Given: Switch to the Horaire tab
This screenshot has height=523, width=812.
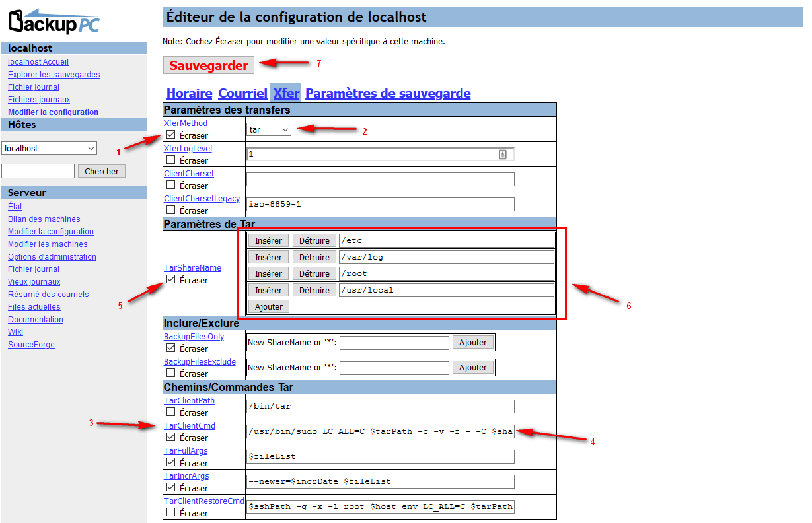Looking at the screenshot, I should click(x=189, y=94).
